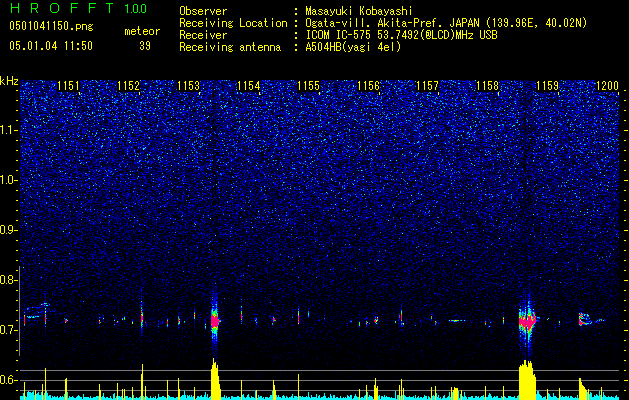The width and height of the screenshot is (629, 400).
Task: Click the meteor count value 39
Action: pos(145,46)
